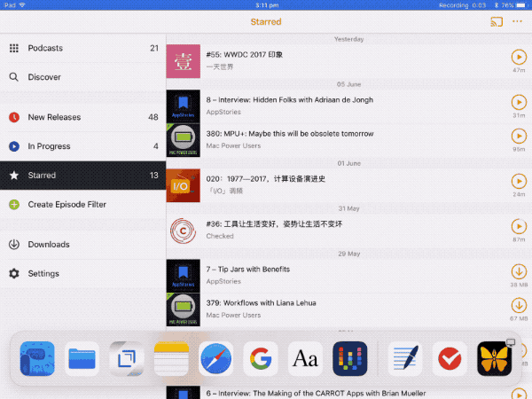Tap Create Episode Filter
532x399 pixels.
[x=82, y=204]
